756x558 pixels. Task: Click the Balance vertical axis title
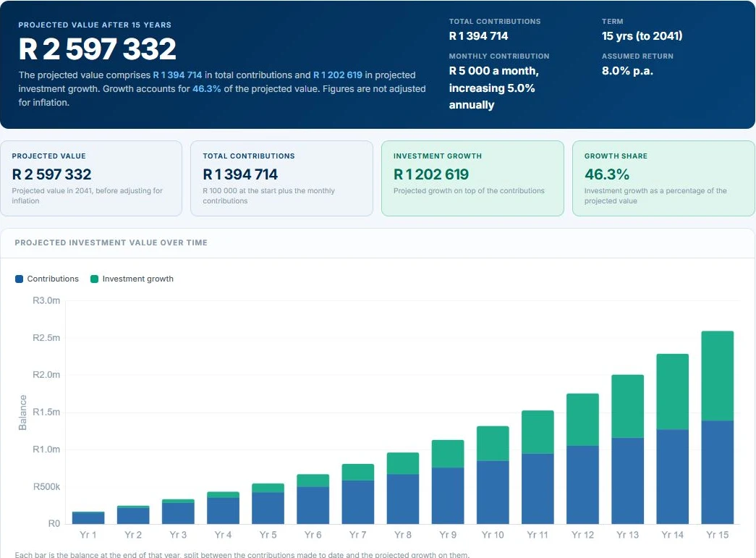pos(22,413)
